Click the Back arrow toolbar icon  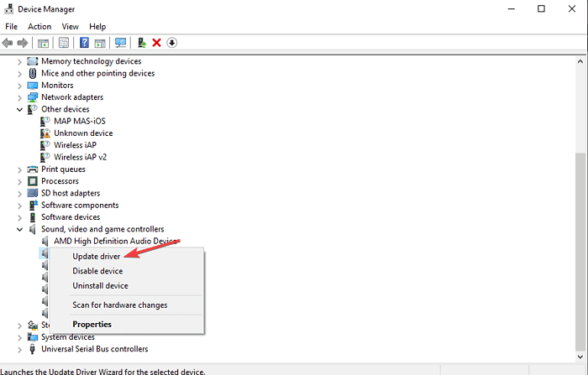click(8, 43)
